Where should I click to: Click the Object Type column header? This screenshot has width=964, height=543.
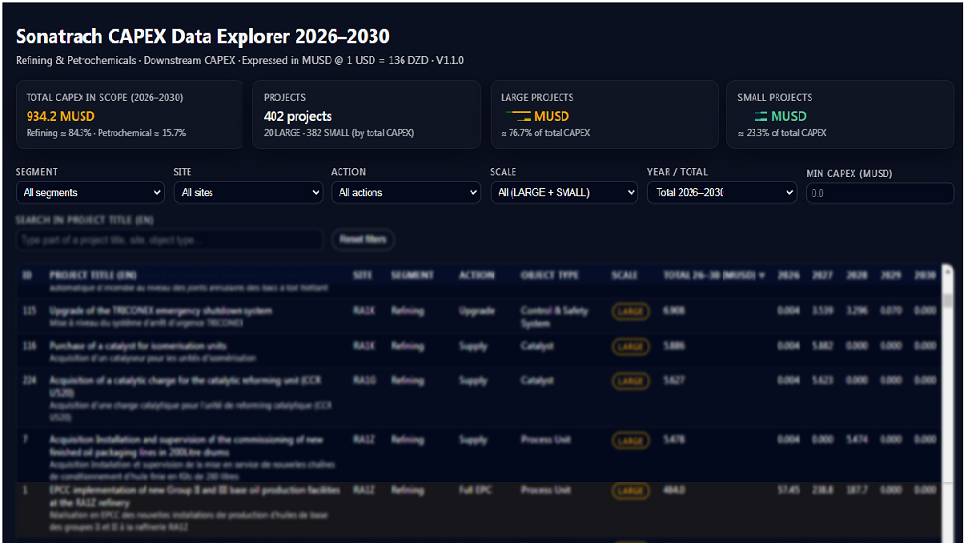pos(550,275)
